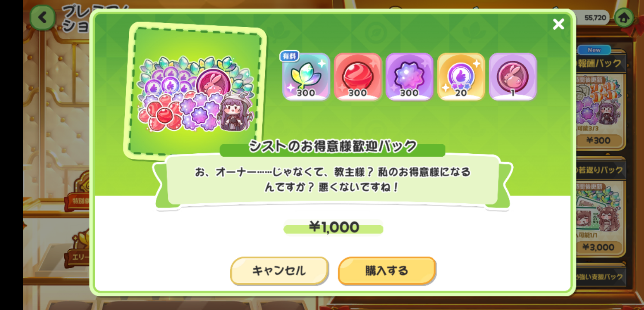Click the キャンセル button
Image resolution: width=644 pixels, height=310 pixels.
coord(279,271)
